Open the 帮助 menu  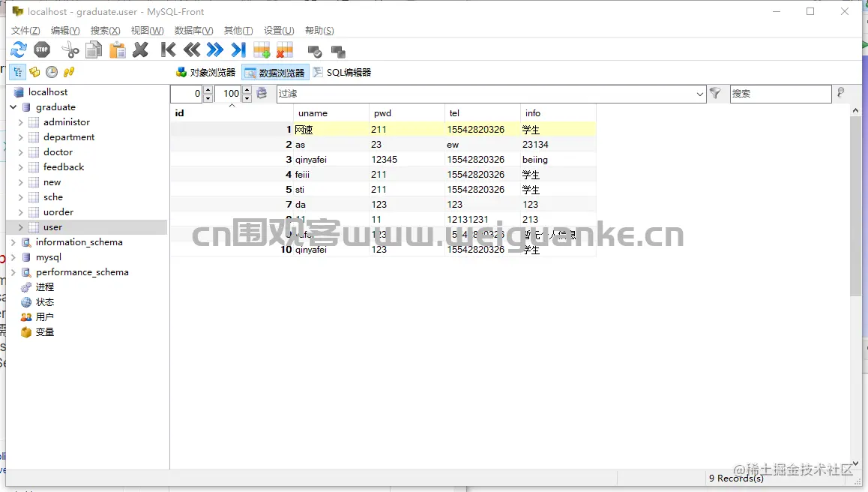pos(319,31)
